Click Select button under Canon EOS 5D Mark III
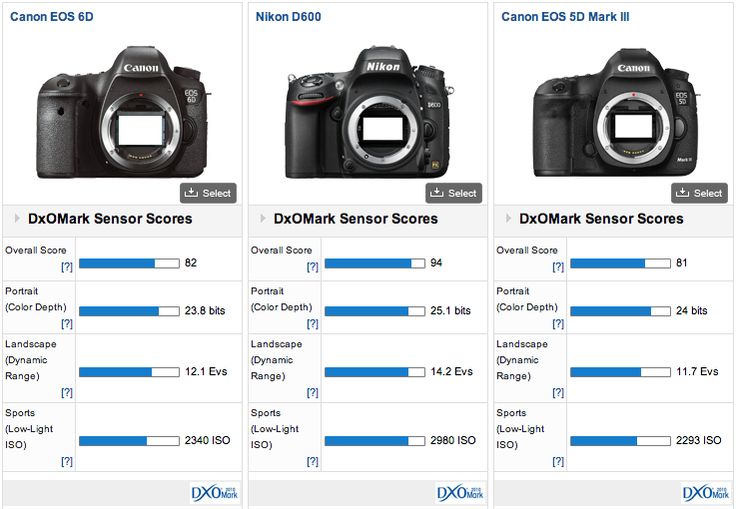Viewport: 736px width, 509px height. pos(699,193)
